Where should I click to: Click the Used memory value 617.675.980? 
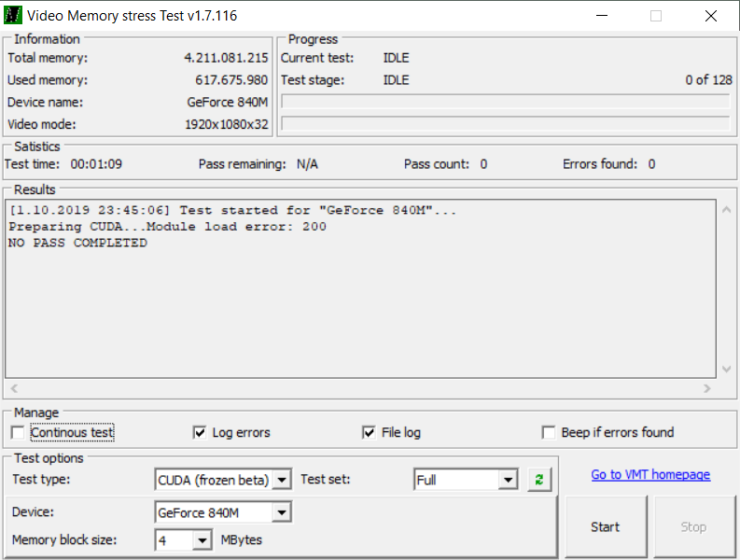tap(231, 79)
